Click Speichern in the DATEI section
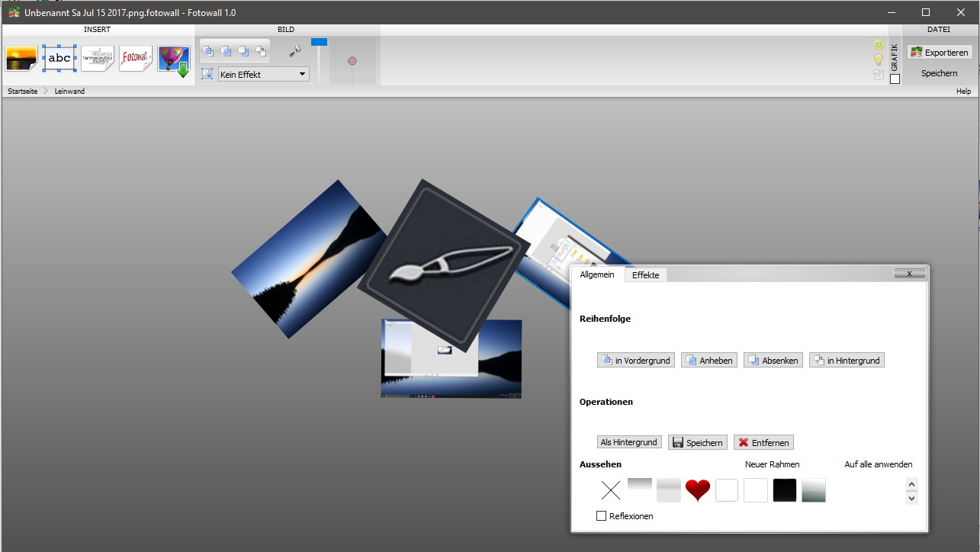Image resolution: width=980 pixels, height=552 pixels. click(x=939, y=73)
